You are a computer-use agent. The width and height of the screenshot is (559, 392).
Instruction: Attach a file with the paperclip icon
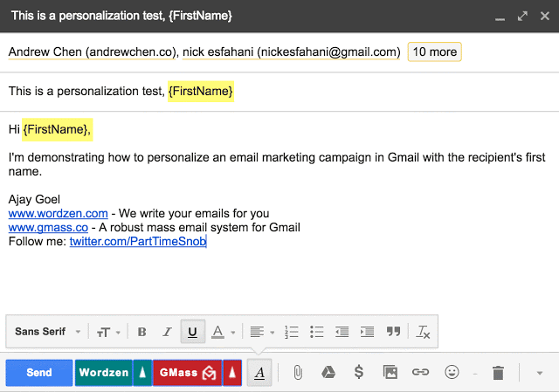coord(297,372)
